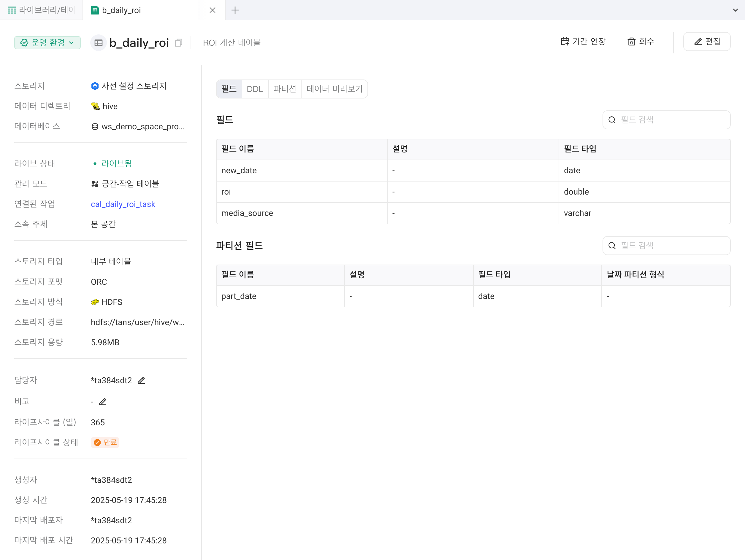This screenshot has height=560, width=745.
Task: Click the 5.98MB storage size value
Action: tap(105, 342)
